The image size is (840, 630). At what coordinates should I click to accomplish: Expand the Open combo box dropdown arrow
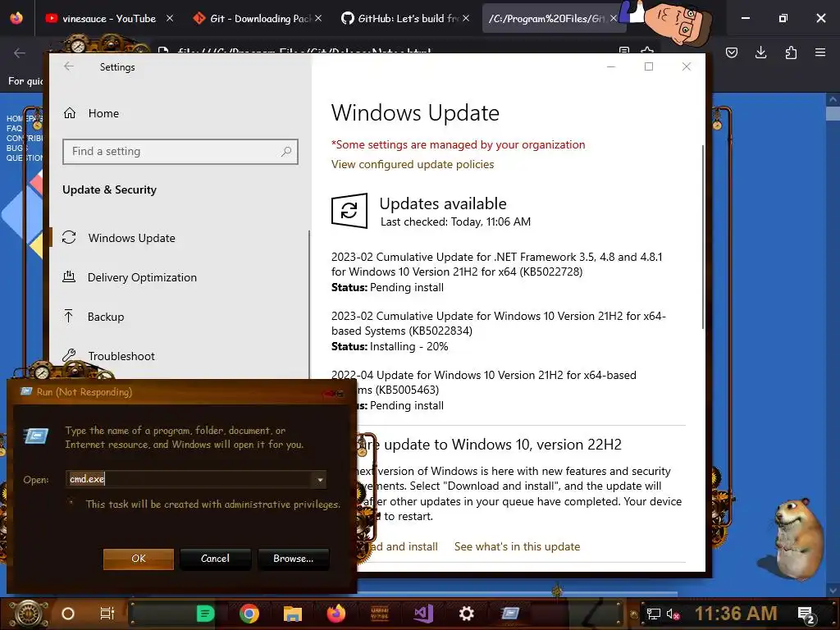(x=320, y=479)
